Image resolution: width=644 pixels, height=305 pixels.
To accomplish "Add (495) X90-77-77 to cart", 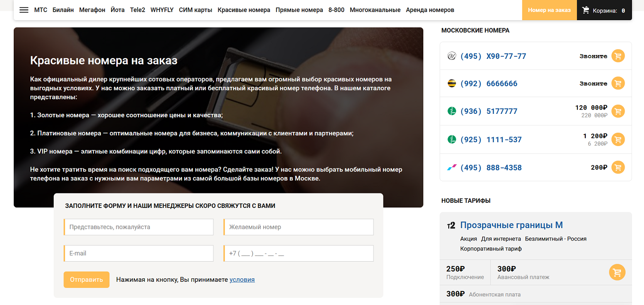I will [618, 56].
